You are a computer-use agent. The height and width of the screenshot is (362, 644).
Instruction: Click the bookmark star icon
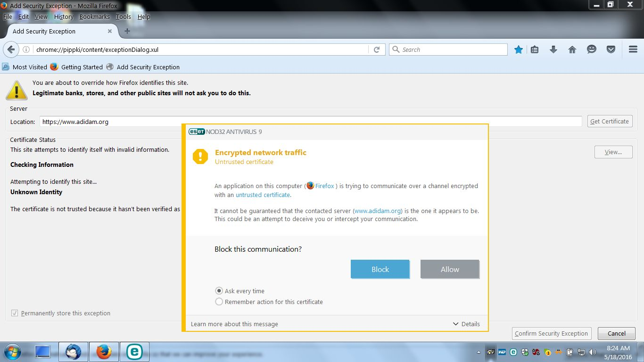click(519, 49)
